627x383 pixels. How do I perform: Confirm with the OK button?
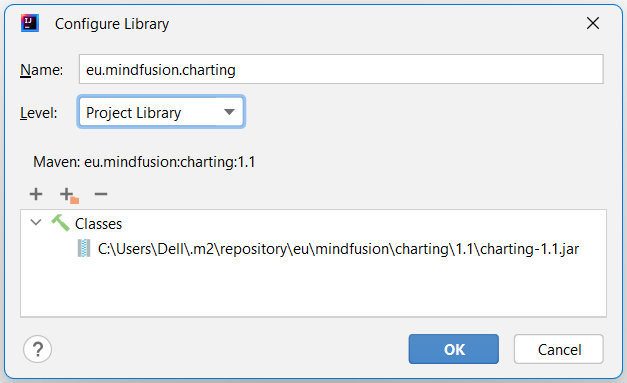click(453, 349)
